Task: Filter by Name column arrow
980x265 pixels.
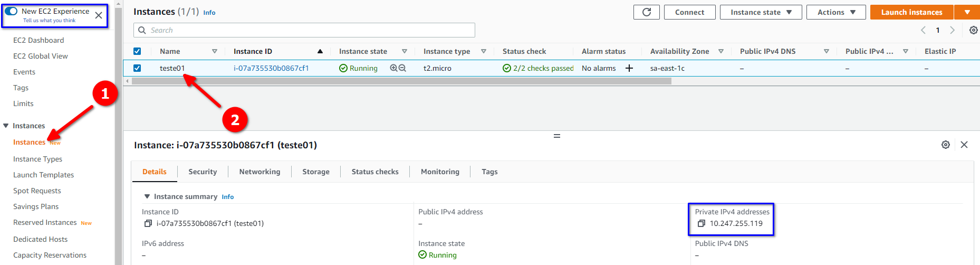Action: (x=215, y=51)
